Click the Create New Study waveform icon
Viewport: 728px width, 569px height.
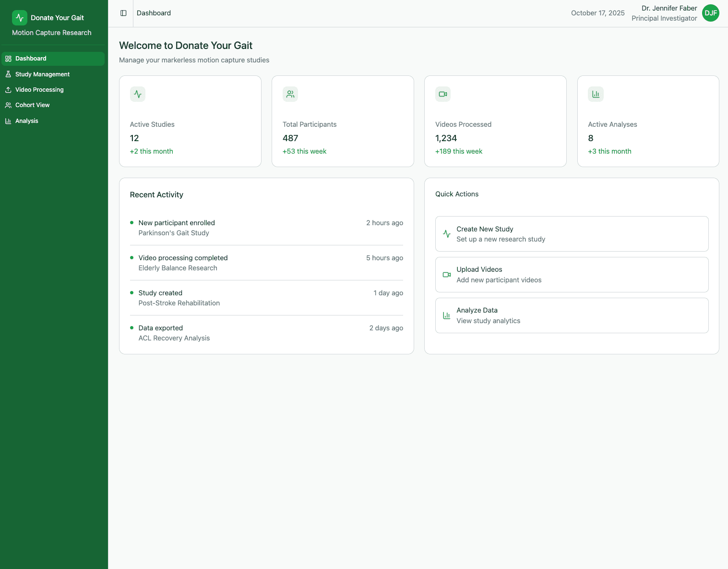point(446,234)
